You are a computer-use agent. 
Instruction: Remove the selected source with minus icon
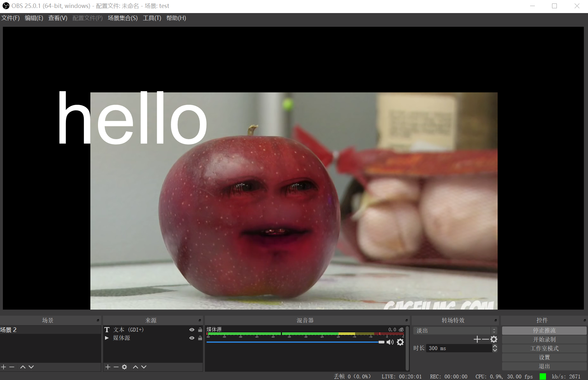pyautogui.click(x=116, y=367)
